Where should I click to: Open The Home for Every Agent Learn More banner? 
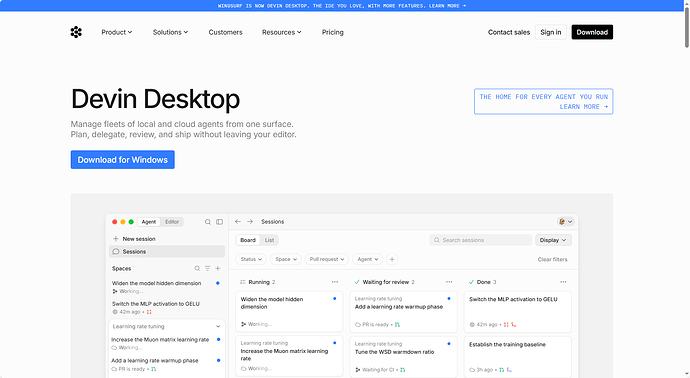[543, 102]
